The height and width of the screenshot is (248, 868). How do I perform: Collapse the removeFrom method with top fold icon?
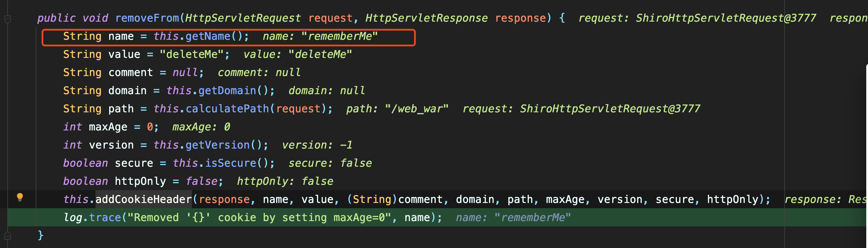pyautogui.click(x=7, y=19)
